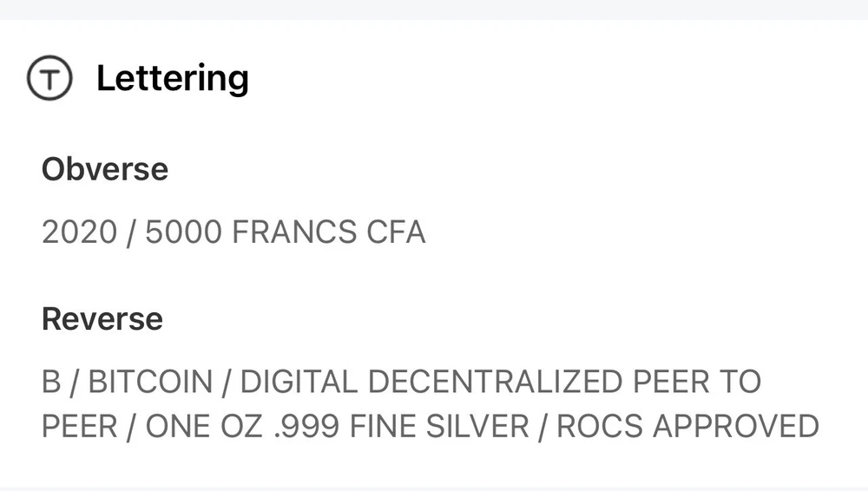
Task: Select the Lettering section heading
Action: click(172, 79)
